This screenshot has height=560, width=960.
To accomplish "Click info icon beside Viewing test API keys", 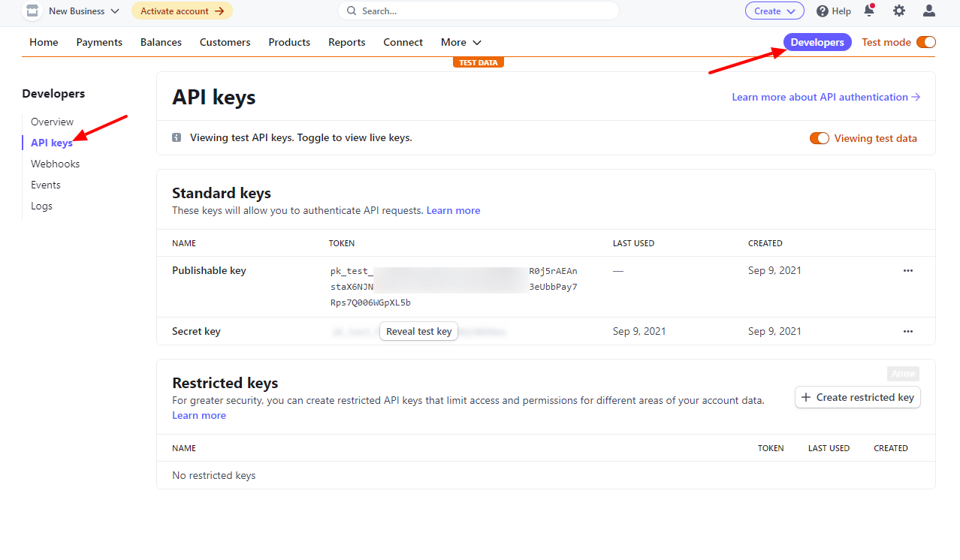I will click(177, 137).
